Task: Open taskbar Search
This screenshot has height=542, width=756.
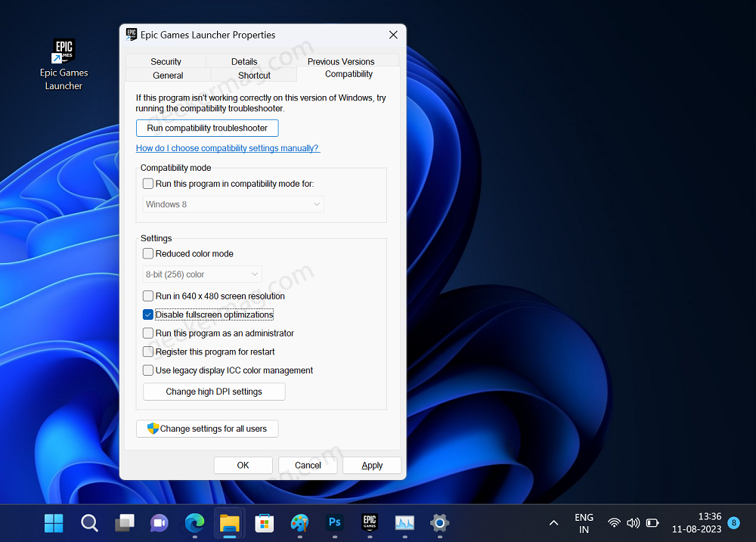Action: click(89, 523)
